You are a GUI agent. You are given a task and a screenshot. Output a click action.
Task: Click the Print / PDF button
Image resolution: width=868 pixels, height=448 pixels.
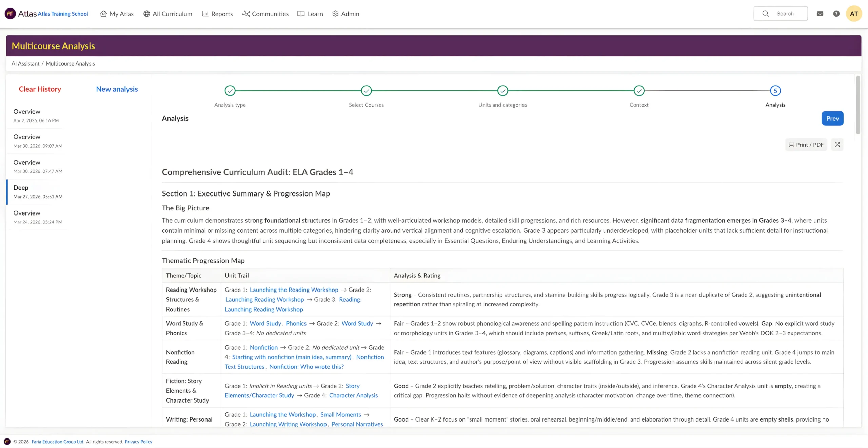coord(806,145)
